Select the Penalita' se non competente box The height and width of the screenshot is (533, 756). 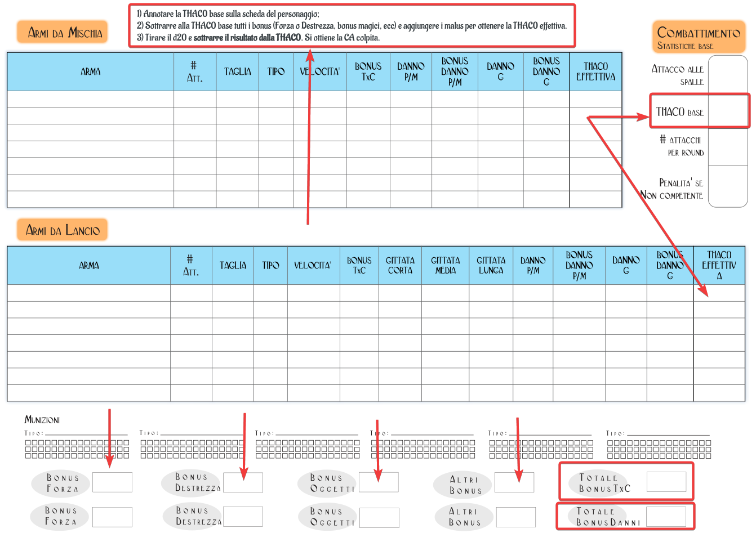[727, 187]
